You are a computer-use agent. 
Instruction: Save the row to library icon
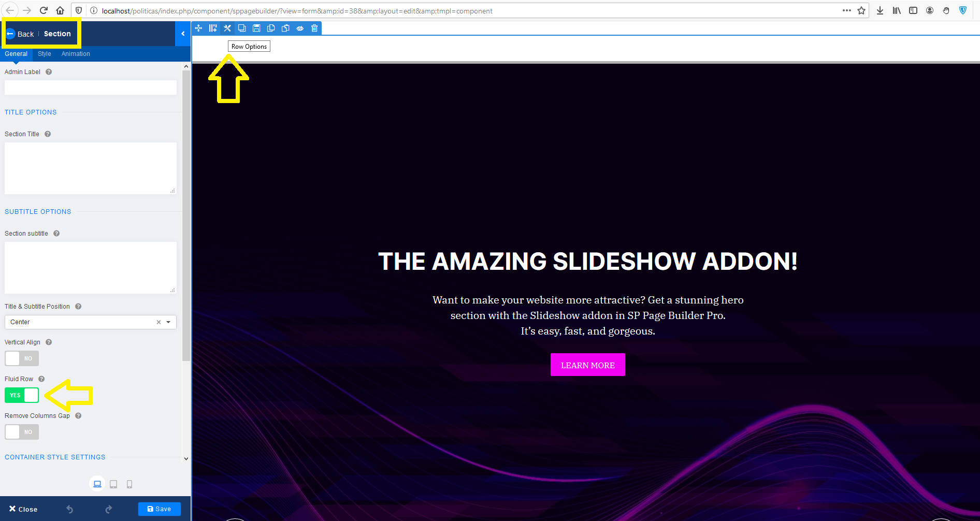coord(256,28)
